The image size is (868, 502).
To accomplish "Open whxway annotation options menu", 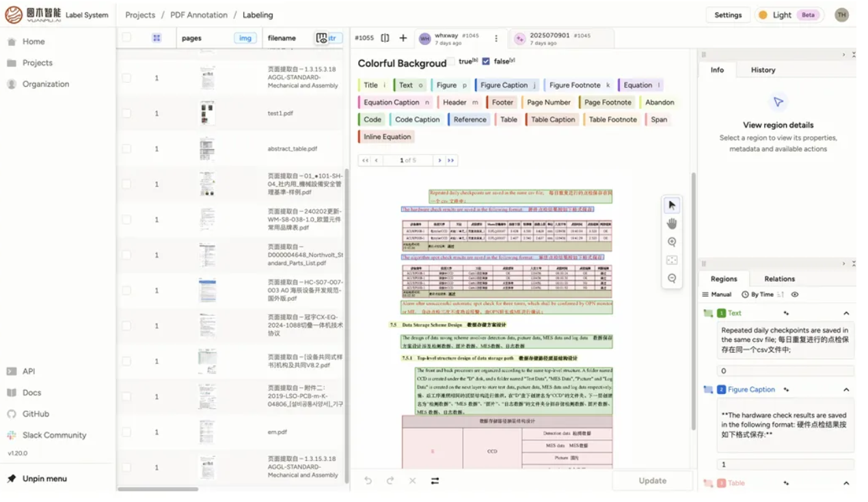I will click(496, 39).
